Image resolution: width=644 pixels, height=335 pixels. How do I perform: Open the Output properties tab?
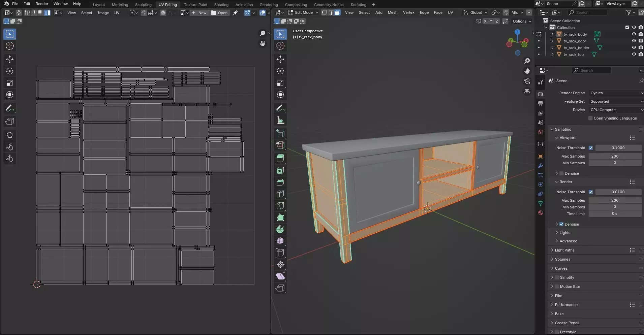(x=541, y=104)
